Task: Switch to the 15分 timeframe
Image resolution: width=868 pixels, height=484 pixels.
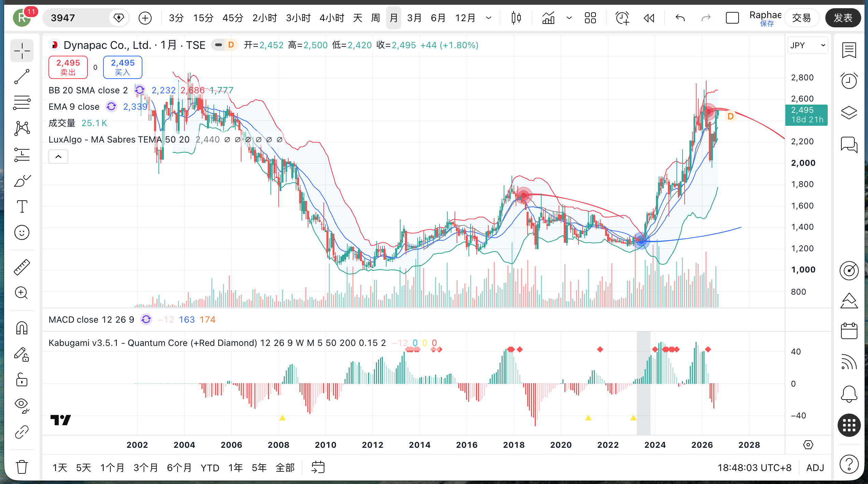Action: [x=203, y=18]
